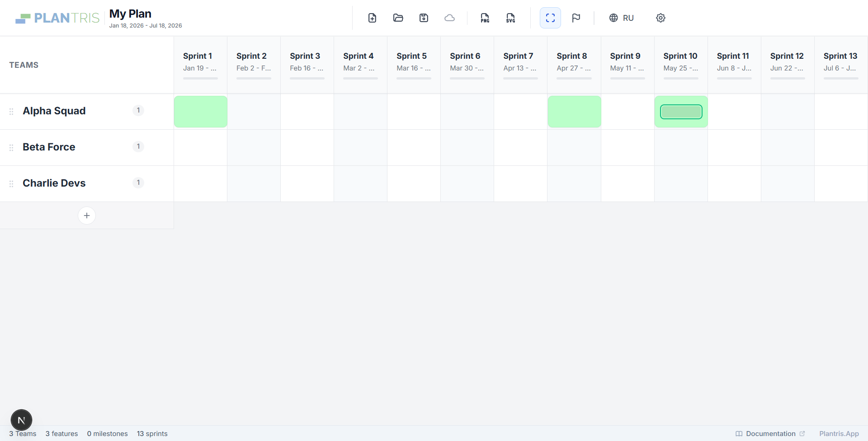Open the milestones flag tool
The image size is (868, 441).
576,18
